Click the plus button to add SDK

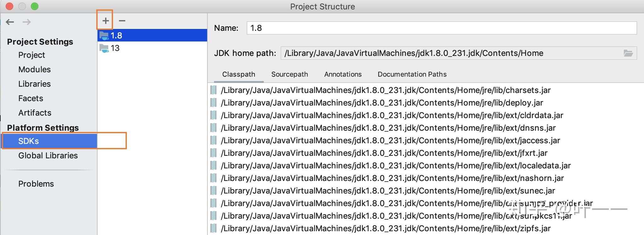(x=105, y=21)
